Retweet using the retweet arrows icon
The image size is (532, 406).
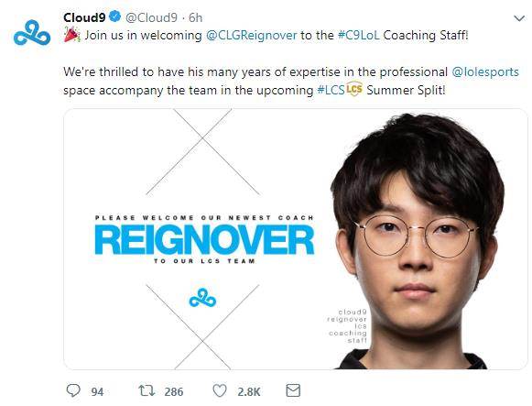pyautogui.click(x=147, y=390)
